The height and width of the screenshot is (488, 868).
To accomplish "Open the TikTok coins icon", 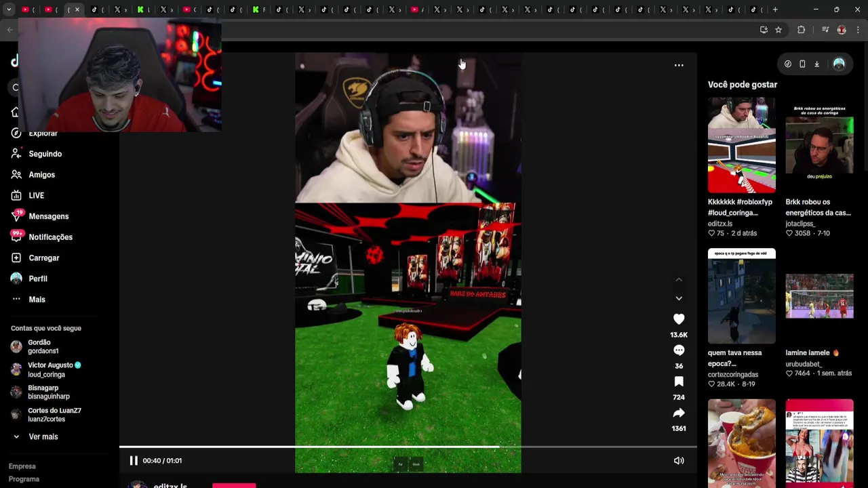I will point(788,64).
